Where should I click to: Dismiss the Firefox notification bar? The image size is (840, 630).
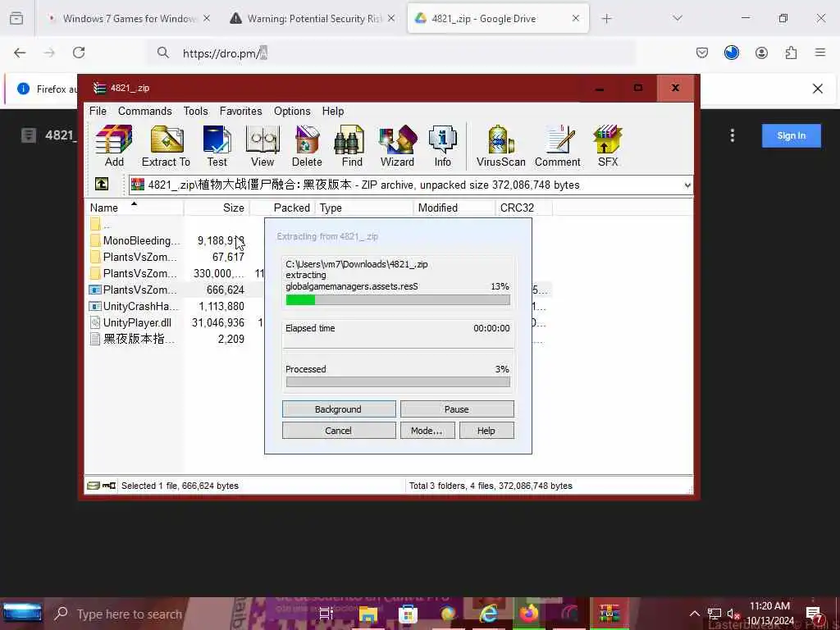[x=818, y=89]
